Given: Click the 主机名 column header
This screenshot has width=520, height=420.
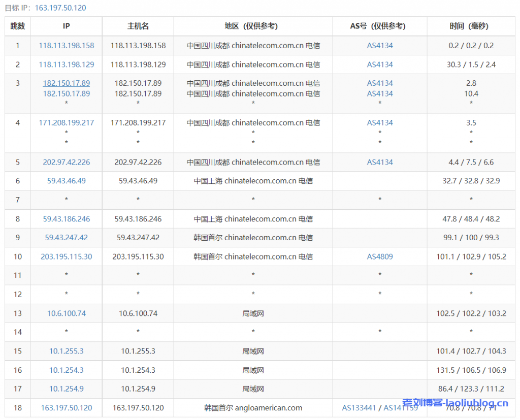Looking at the screenshot, I should (138, 26).
